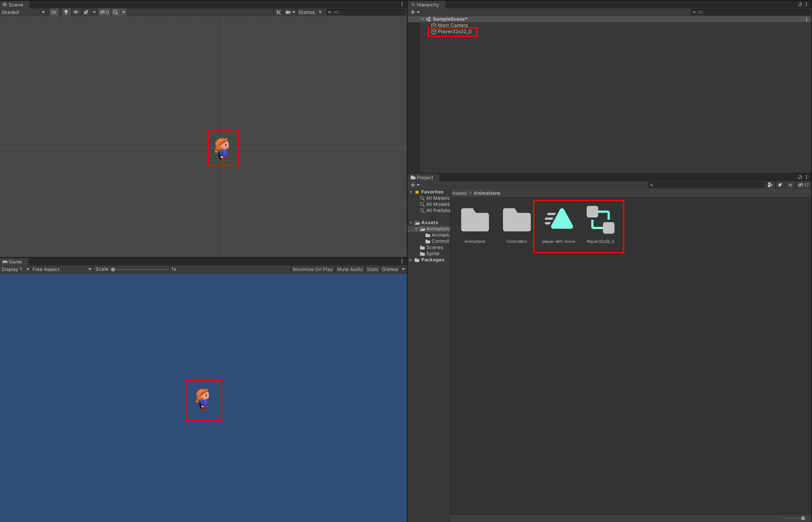Expand the Packages folder in Project tree

click(x=411, y=260)
